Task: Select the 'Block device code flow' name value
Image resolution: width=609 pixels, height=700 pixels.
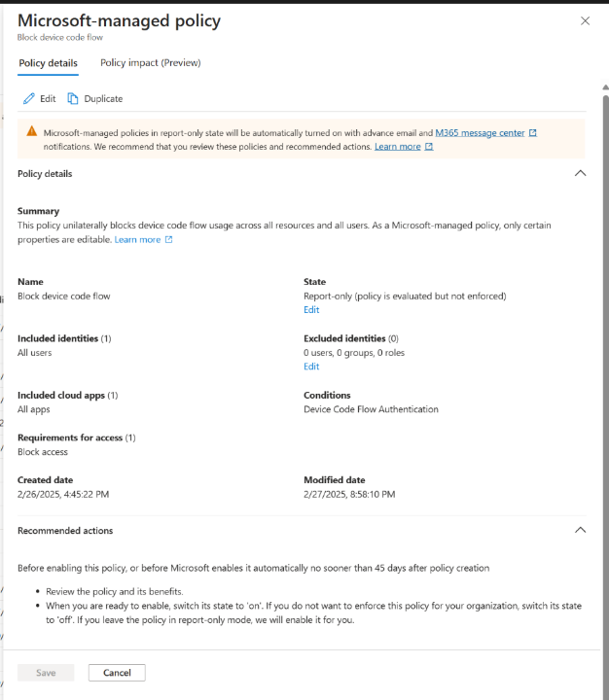Action: point(64,296)
